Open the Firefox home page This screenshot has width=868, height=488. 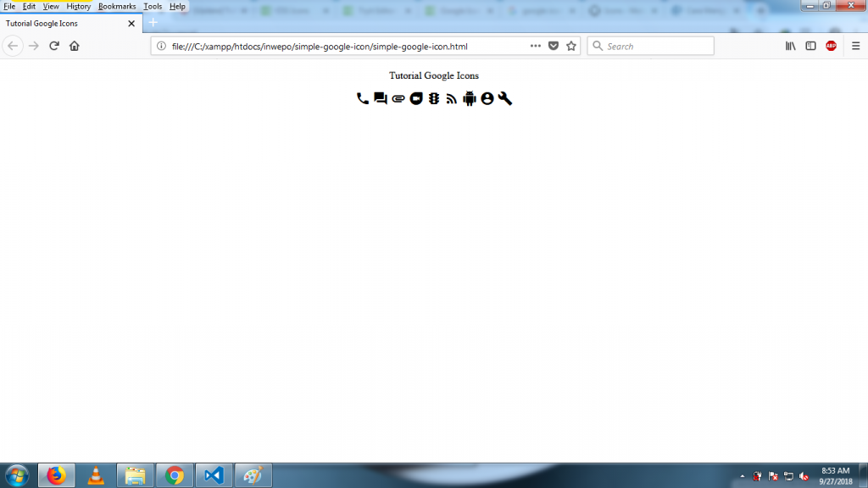click(75, 46)
